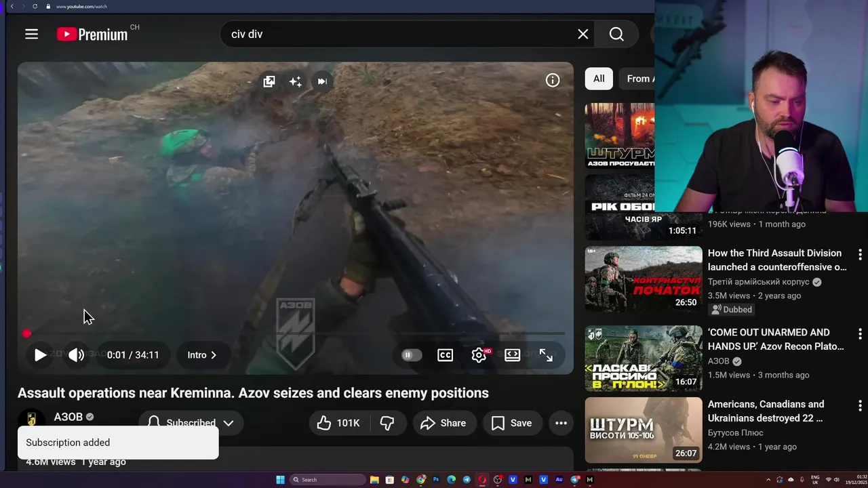Image resolution: width=868 pixels, height=488 pixels.
Task: Play the video
Action: pyautogui.click(x=40, y=355)
